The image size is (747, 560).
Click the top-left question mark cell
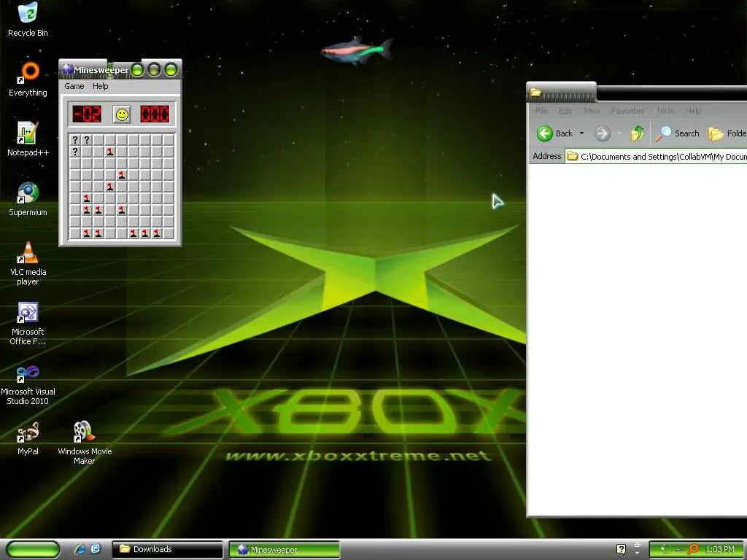click(75, 140)
